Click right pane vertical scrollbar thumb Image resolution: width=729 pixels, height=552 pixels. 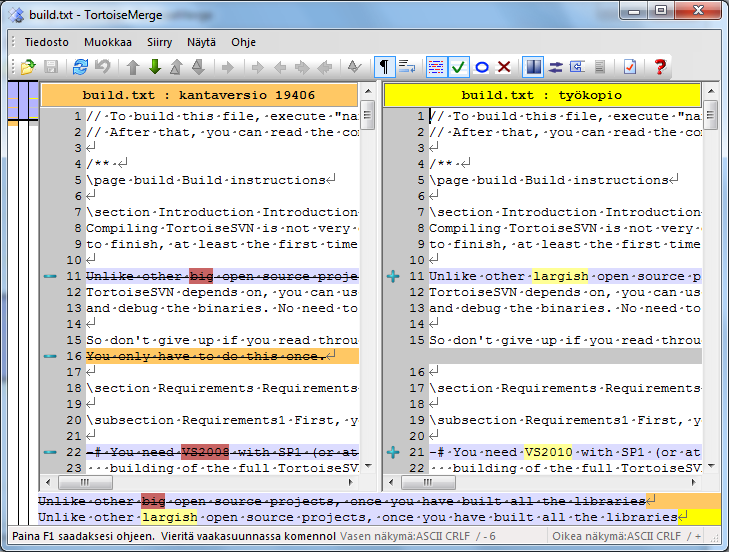coord(711,115)
